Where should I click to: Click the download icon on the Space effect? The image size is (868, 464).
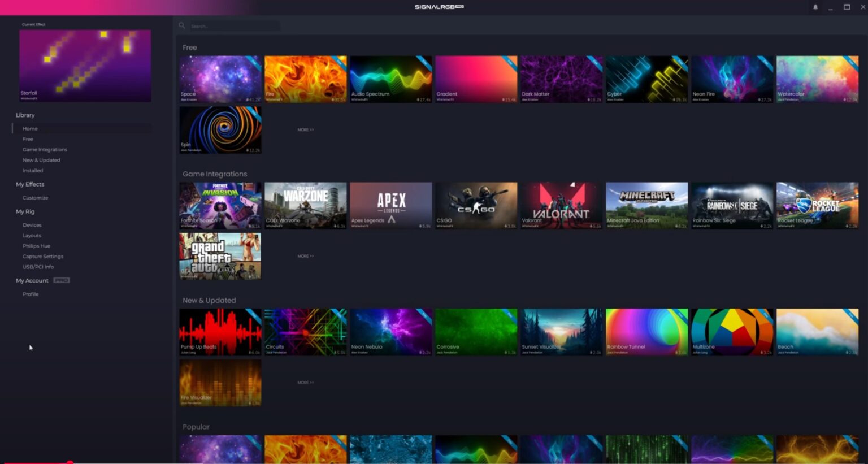point(248,99)
